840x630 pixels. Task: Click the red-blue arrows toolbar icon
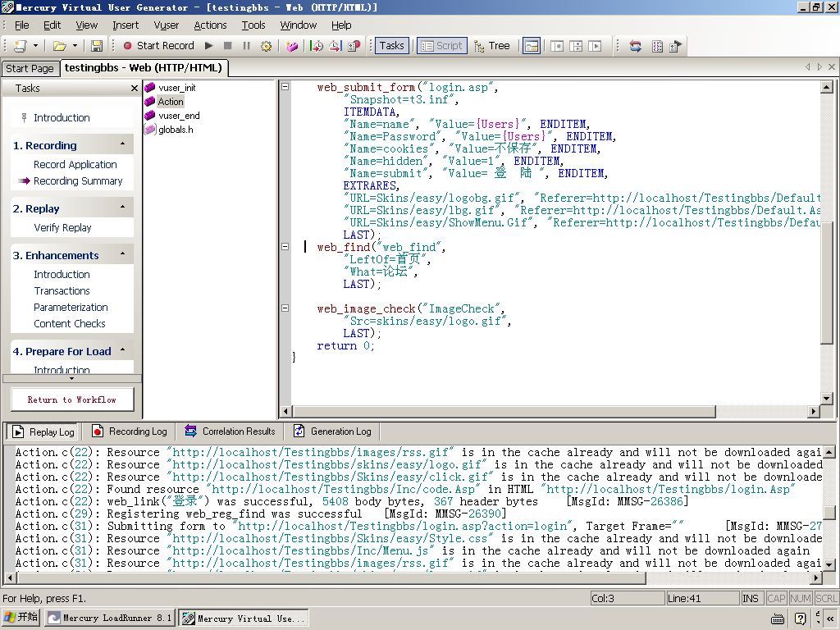[636, 46]
